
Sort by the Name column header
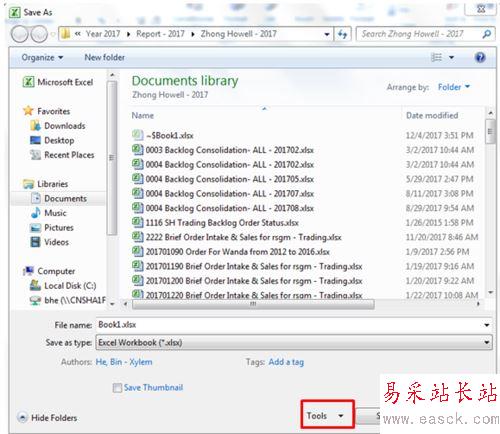pyautogui.click(x=143, y=115)
